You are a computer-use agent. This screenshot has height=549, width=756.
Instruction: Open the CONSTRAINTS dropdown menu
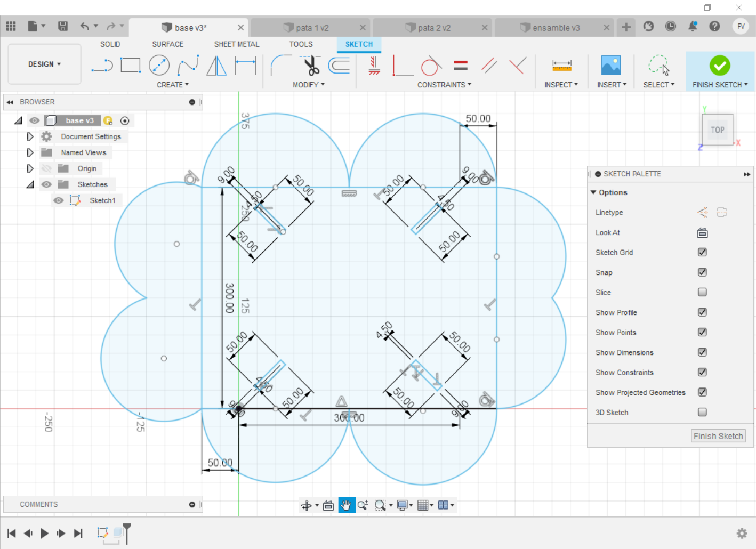pyautogui.click(x=445, y=85)
